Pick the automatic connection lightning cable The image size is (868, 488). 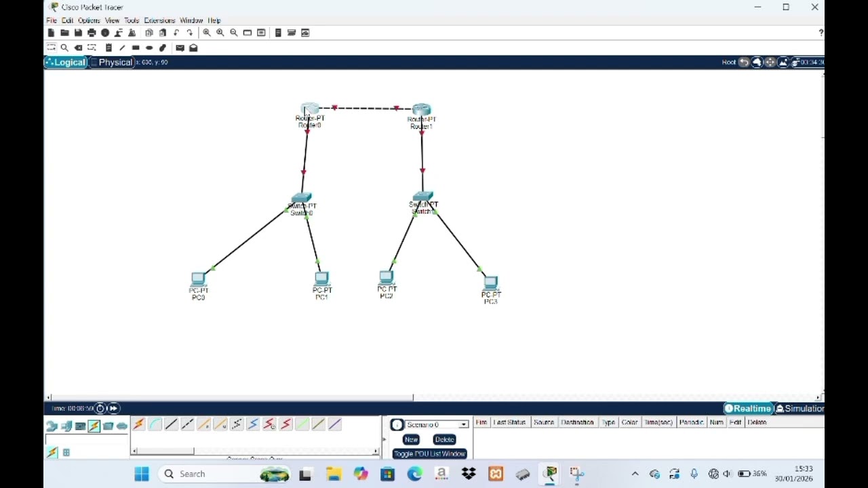click(138, 424)
